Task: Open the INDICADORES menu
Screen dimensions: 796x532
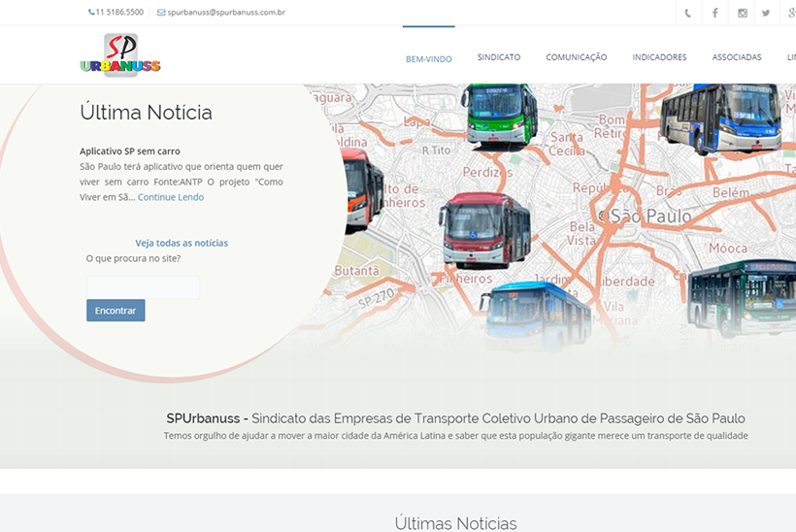Action: [x=659, y=57]
